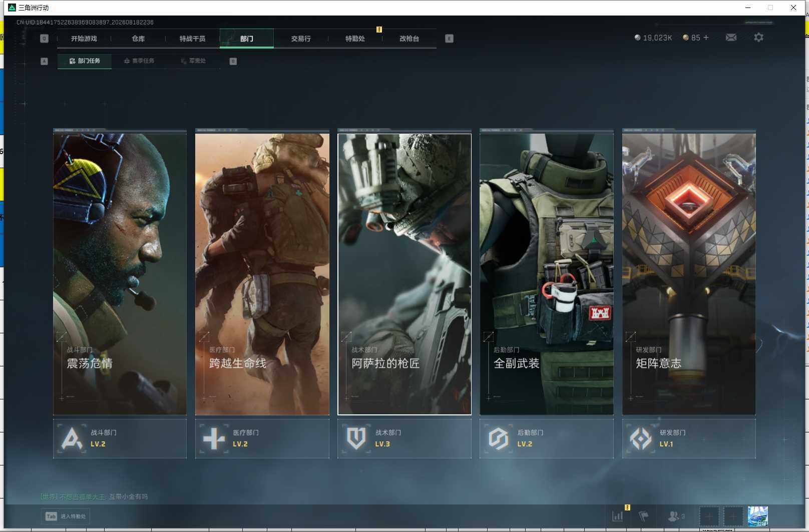This screenshot has width=809, height=532.
Task: Open the 震荡危情 mission card
Action: (x=120, y=274)
